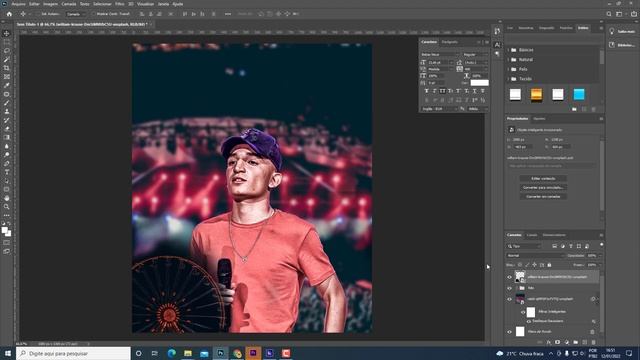
Task: Toggle Filtros Inteligentes visibility eye
Action: click(x=523, y=312)
